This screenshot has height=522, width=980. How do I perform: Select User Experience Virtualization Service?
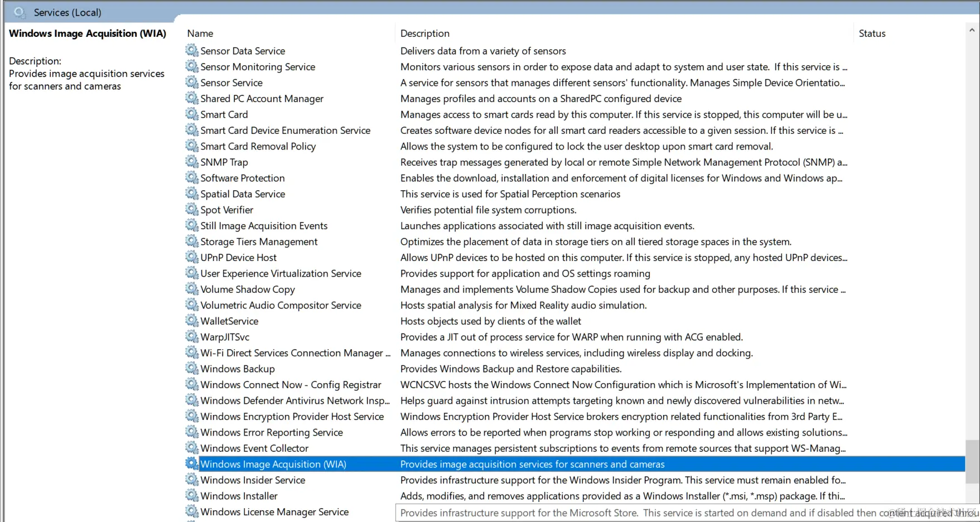point(281,273)
